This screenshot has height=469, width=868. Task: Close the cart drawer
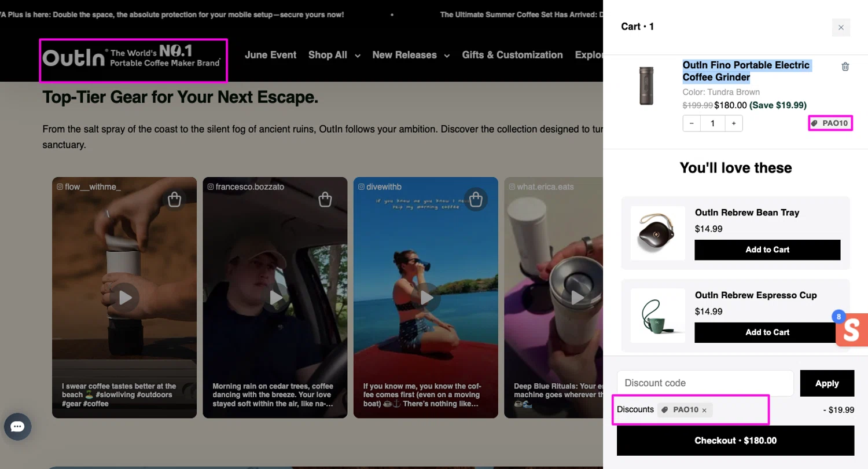coord(841,27)
